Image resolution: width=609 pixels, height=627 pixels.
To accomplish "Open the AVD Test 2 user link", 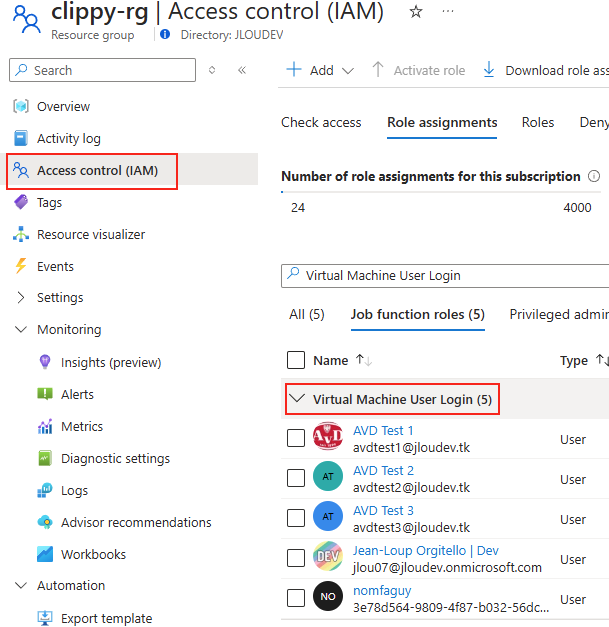I will [383, 470].
